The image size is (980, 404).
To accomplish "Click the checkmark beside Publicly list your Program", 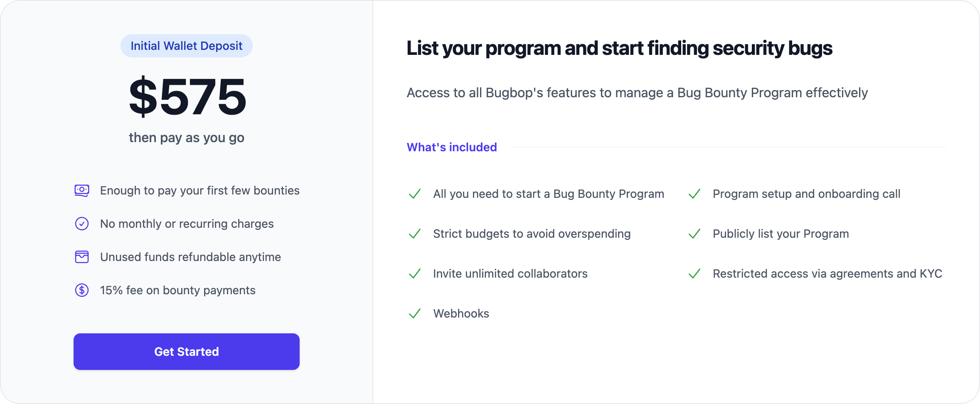I will coord(694,234).
